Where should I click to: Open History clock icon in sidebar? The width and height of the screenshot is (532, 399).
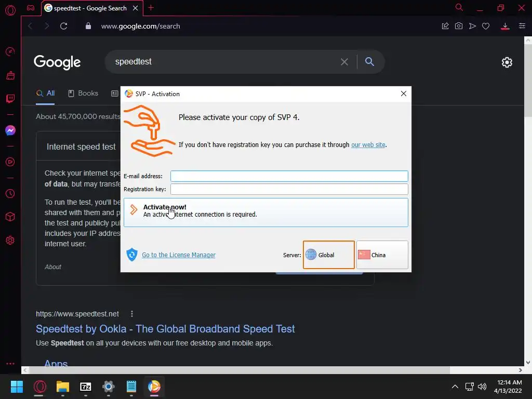point(10,193)
